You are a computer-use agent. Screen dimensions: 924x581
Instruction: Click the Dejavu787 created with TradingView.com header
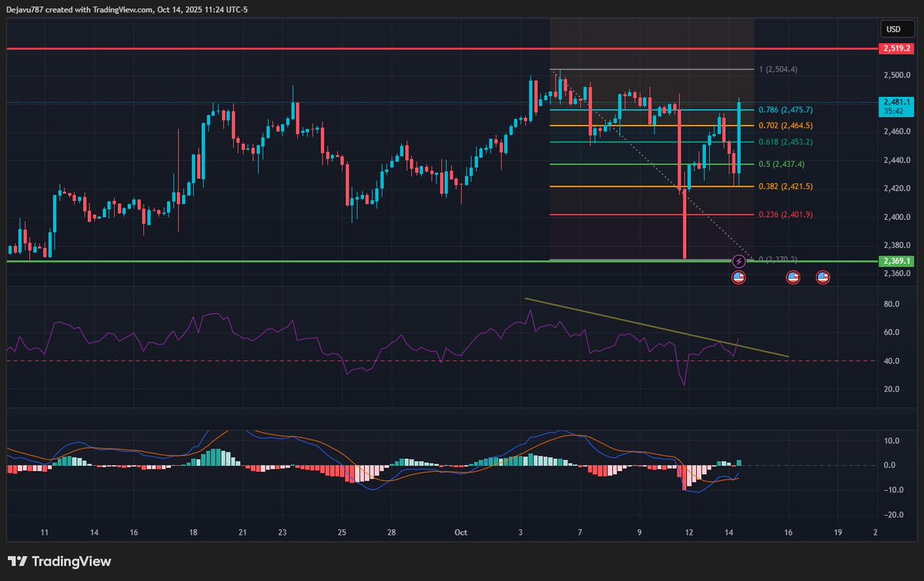pyautogui.click(x=127, y=10)
